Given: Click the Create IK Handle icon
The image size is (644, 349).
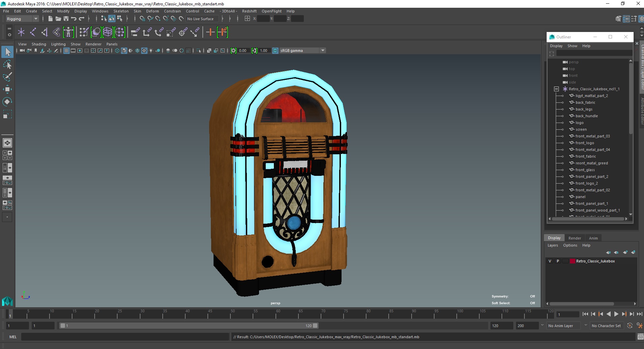Looking at the screenshot, I should (x=45, y=32).
